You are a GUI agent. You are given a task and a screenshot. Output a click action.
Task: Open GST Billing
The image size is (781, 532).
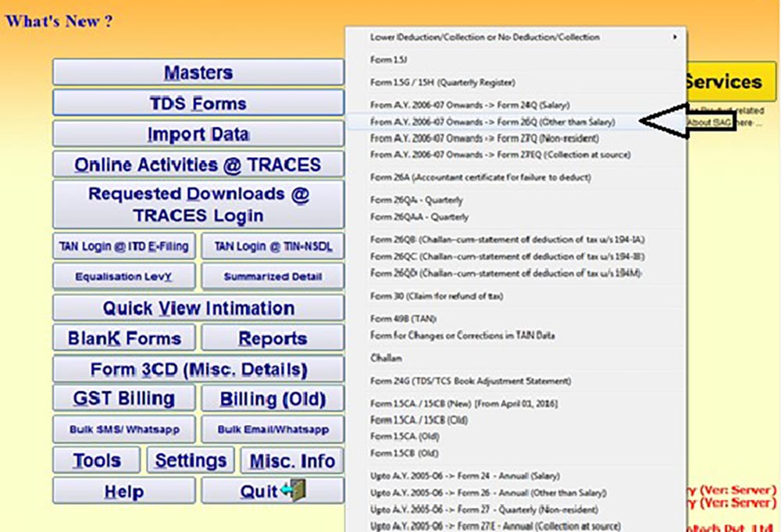pos(124,398)
